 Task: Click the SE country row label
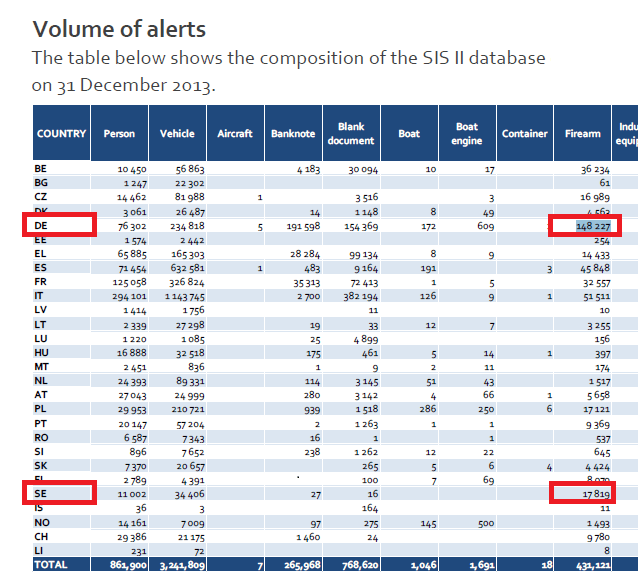[x=42, y=493]
